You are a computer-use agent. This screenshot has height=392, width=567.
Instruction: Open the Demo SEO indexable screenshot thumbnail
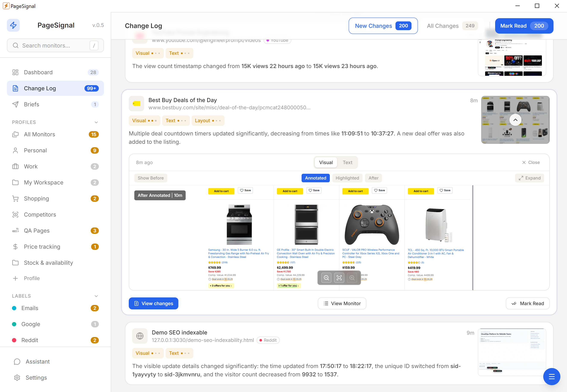512,352
